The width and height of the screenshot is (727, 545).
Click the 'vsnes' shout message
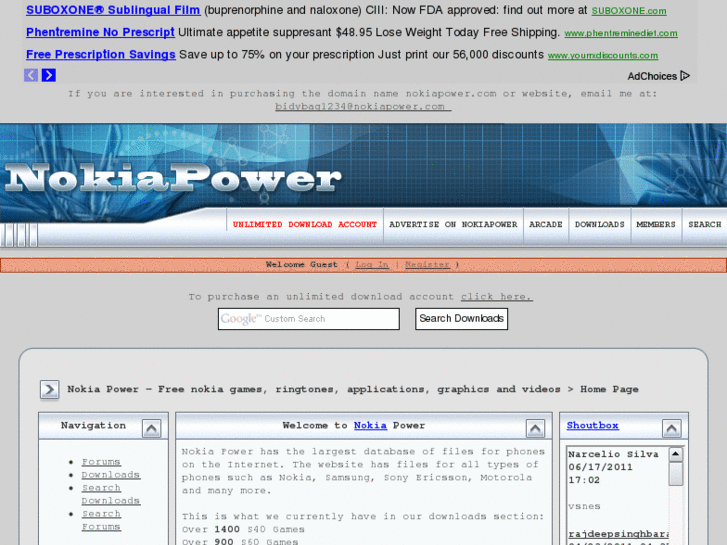[584, 507]
